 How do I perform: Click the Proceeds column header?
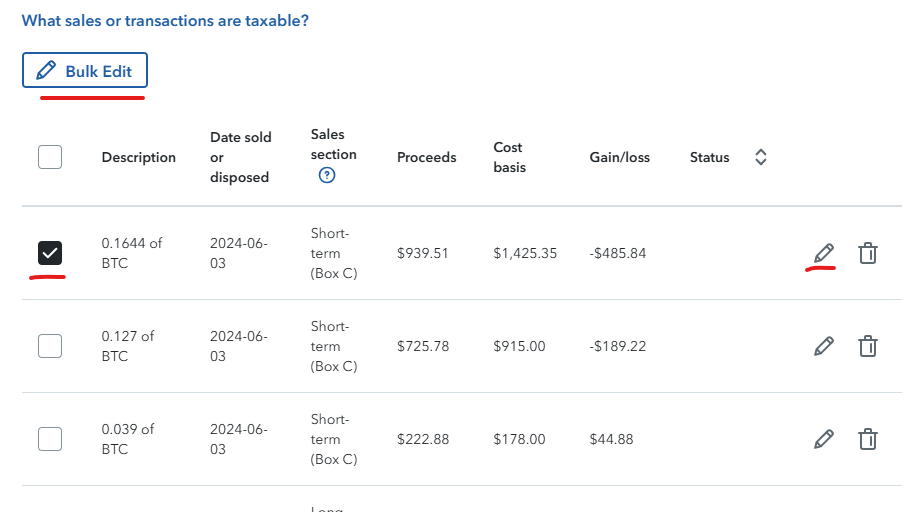426,157
